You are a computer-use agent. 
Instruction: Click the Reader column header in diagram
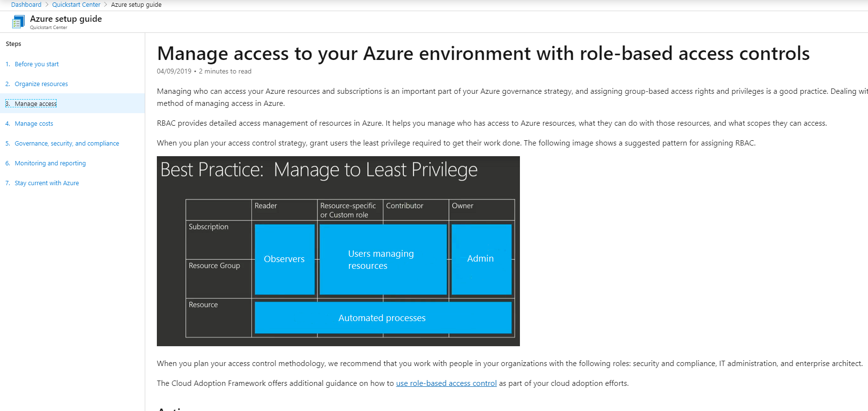click(x=266, y=206)
